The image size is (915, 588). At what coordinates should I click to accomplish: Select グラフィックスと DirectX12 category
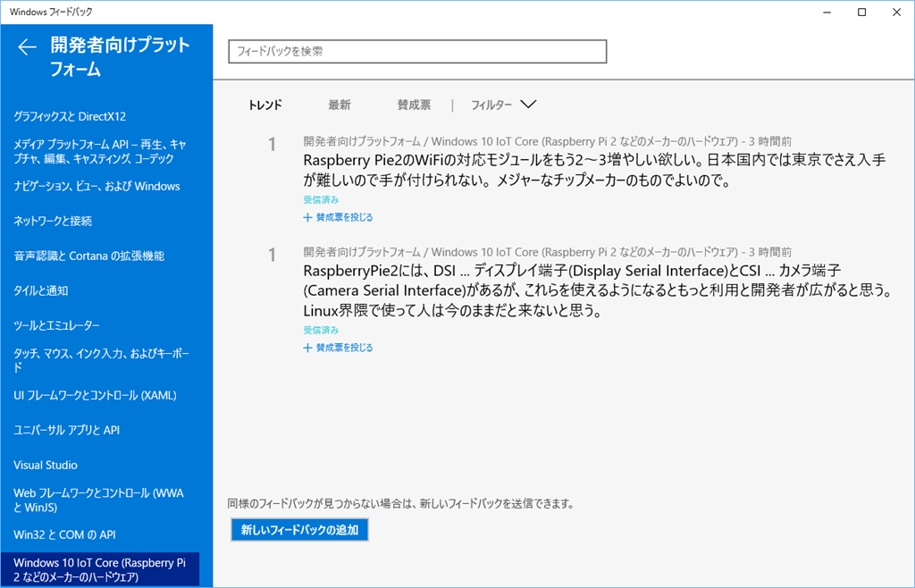click(x=70, y=116)
